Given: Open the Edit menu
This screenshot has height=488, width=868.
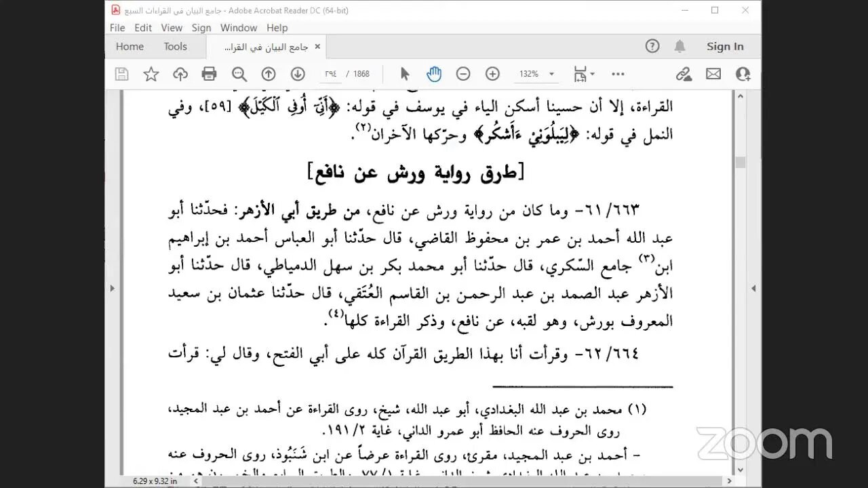Looking at the screenshot, I should click(143, 28).
